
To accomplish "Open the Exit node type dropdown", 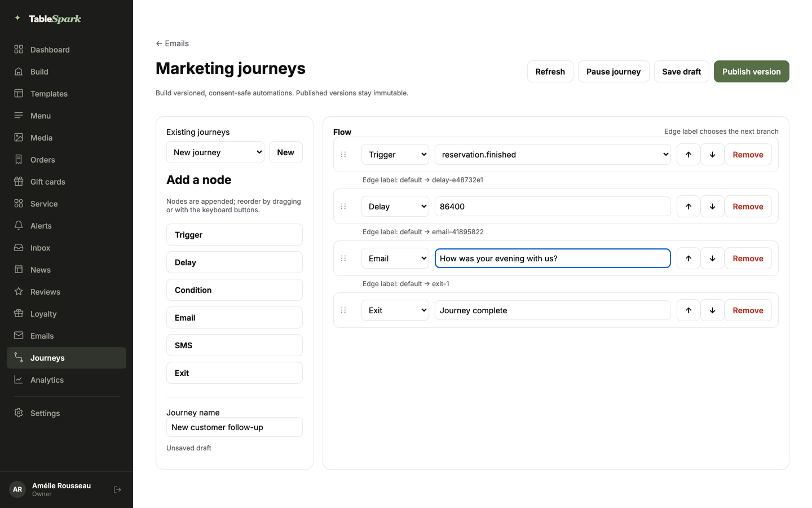I will pyautogui.click(x=395, y=310).
